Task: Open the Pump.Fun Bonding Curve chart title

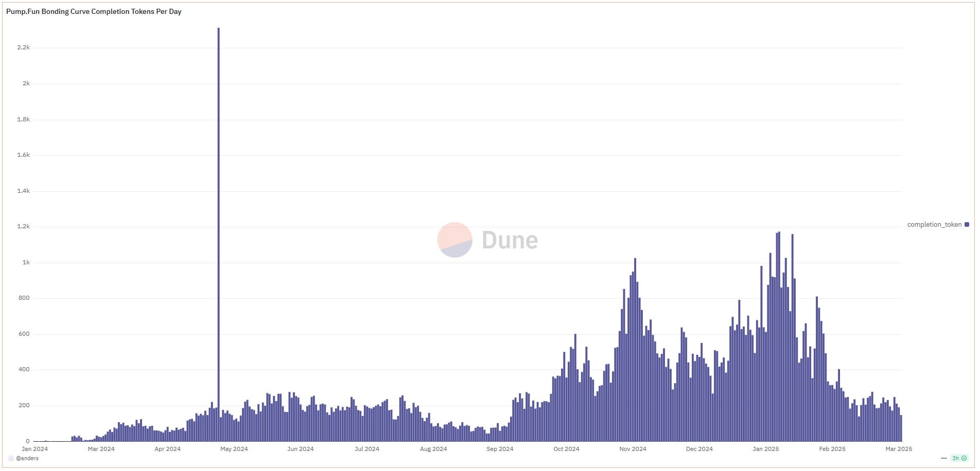Action: pyautogui.click(x=94, y=11)
